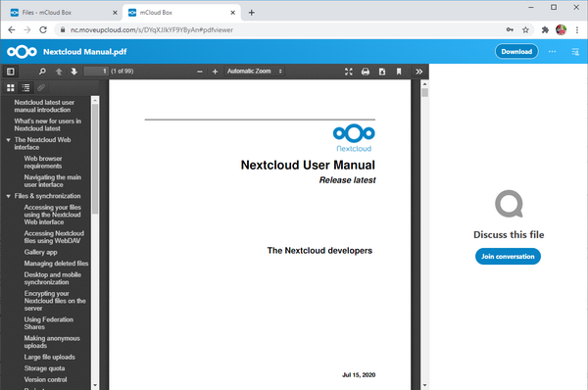Open the PDF viewer tools menu

point(418,72)
